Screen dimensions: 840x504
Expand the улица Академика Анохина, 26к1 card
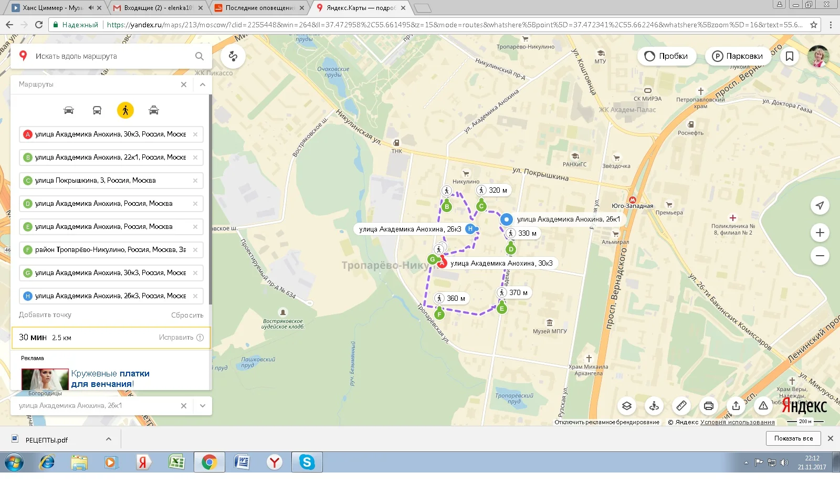click(203, 406)
